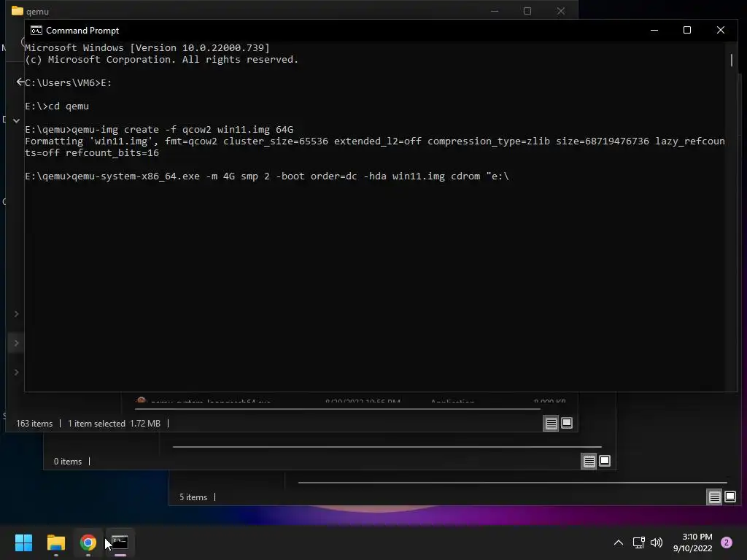Image resolution: width=747 pixels, height=560 pixels.
Task: Open volume control tray icon
Action: 657,542
